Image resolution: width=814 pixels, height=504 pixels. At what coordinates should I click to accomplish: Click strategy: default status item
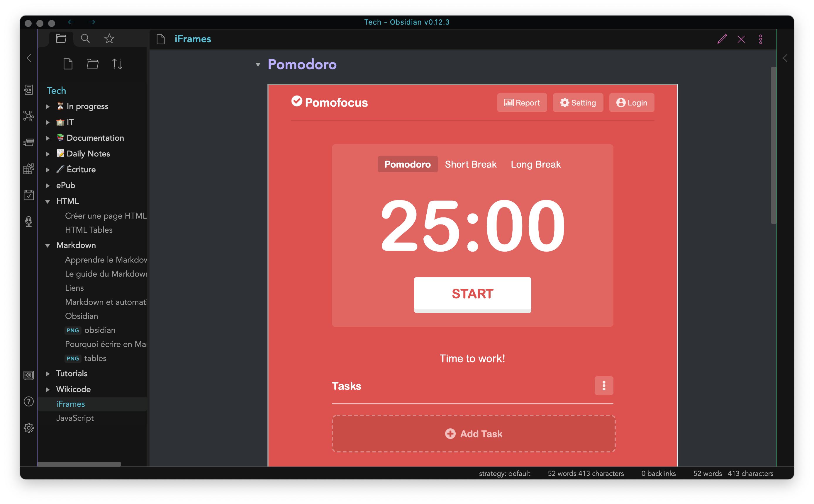point(504,473)
